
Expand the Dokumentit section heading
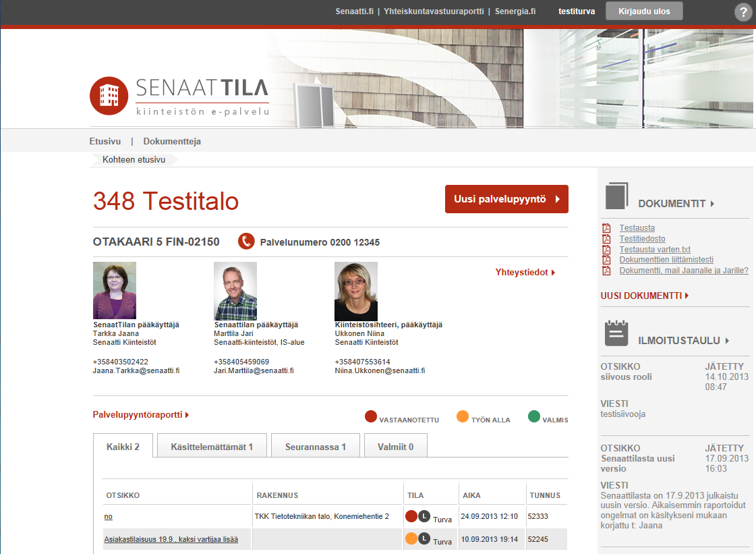tap(676, 204)
